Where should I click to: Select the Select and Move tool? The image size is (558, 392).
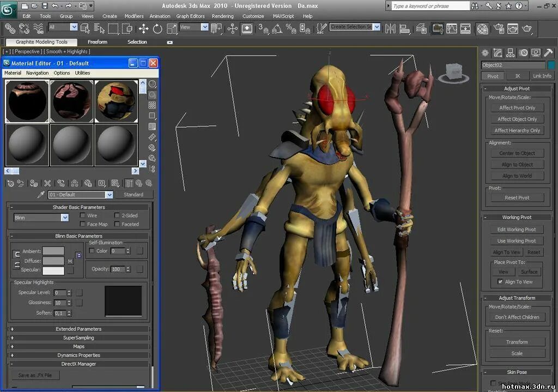(143, 29)
